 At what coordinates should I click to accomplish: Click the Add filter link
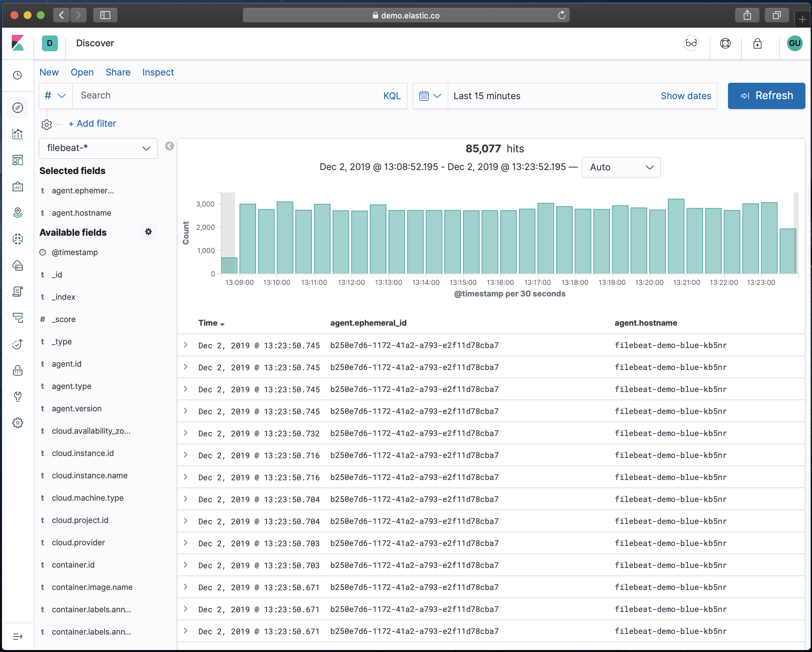pos(92,123)
